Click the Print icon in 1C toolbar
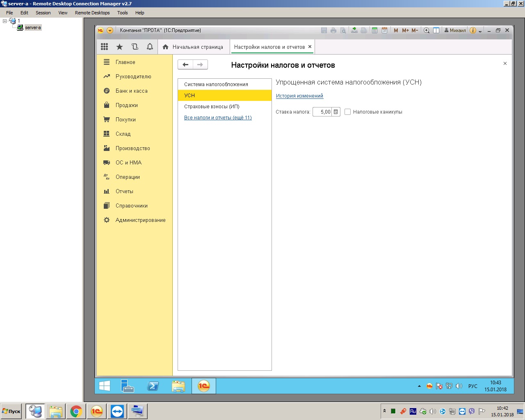The height and width of the screenshot is (420, 525). pos(333,30)
